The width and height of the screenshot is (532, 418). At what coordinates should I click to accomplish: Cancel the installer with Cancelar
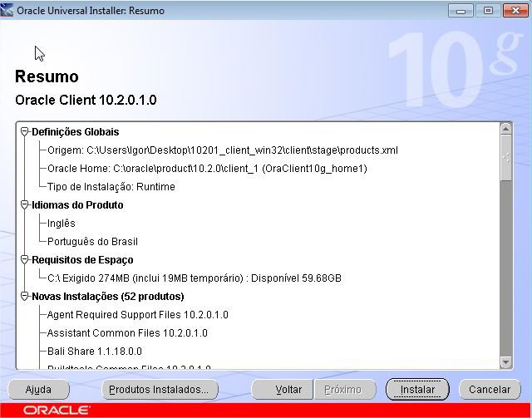[x=490, y=390]
